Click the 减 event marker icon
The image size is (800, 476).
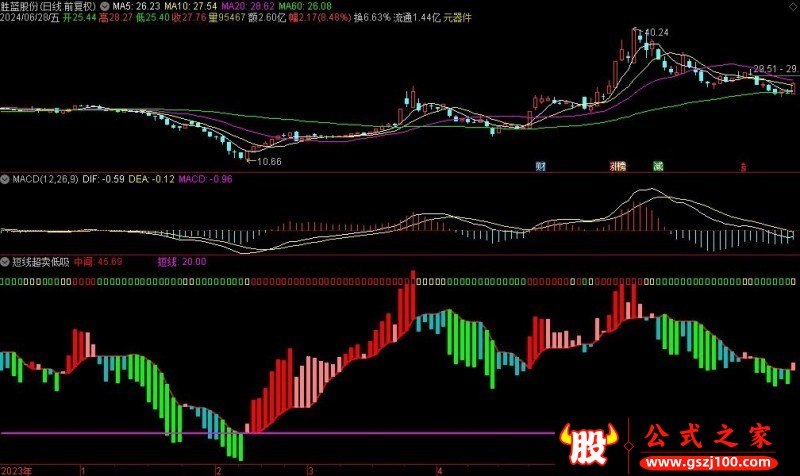[x=658, y=166]
